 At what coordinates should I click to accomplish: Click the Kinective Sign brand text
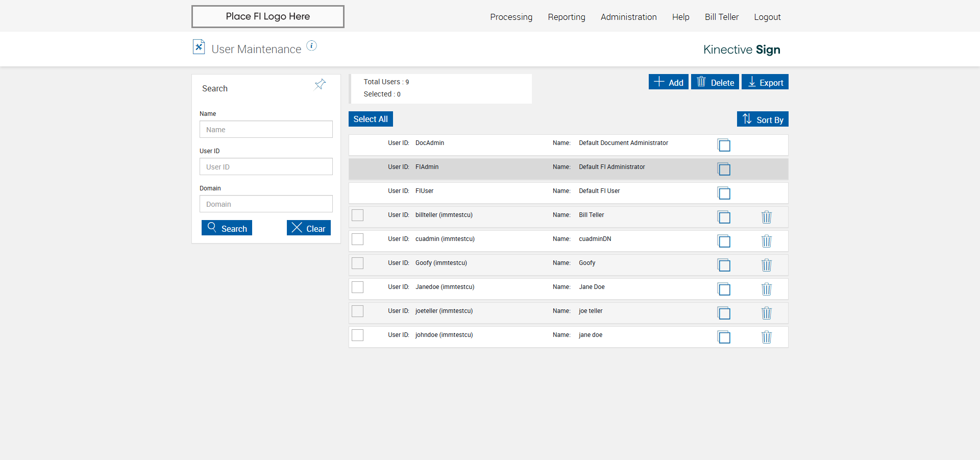742,50
